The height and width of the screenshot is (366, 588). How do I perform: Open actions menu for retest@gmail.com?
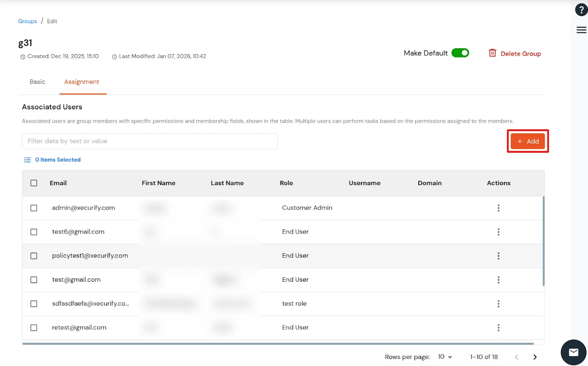[498, 327]
